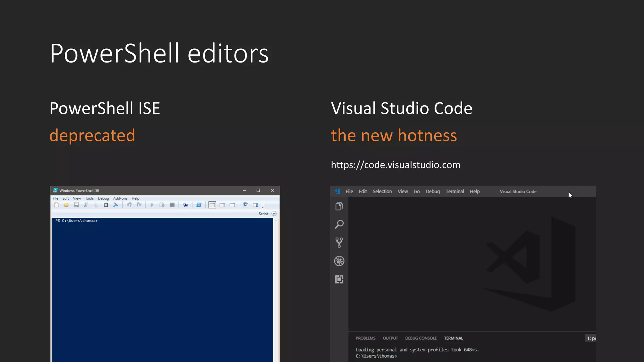Open the terminal selector dropdown in VS Code

591,338
